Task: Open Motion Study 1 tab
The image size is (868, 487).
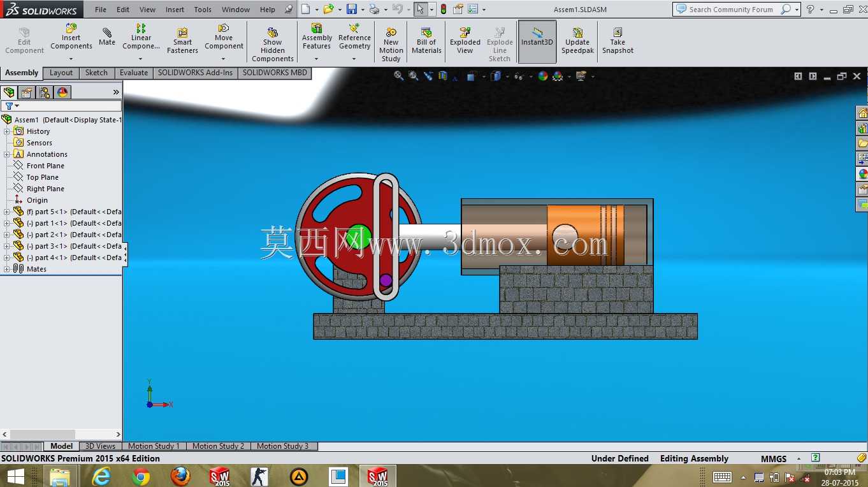Action: 154,446
